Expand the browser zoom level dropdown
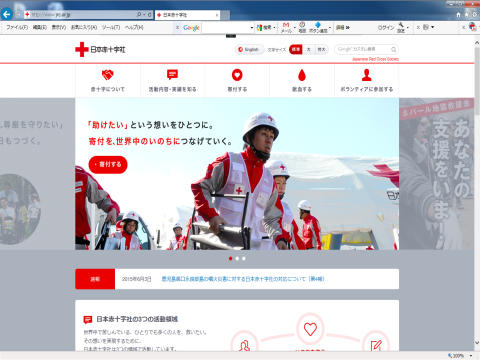 pos(471,356)
